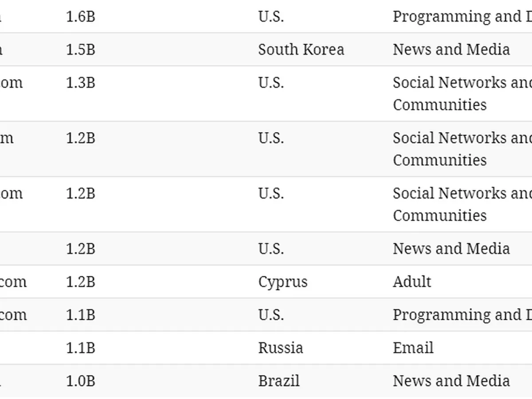Click News and Media in Brazil row
Image resolution: width=532 pixels, height=399 pixels.
(x=451, y=381)
